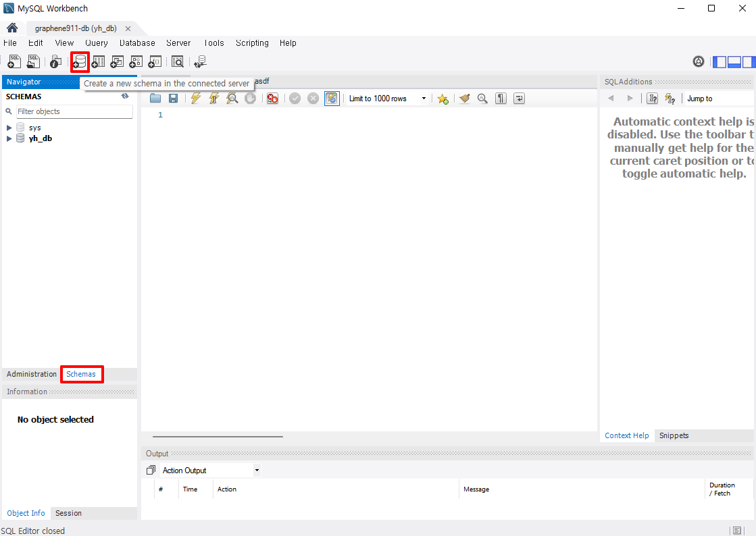The width and height of the screenshot is (756, 536).
Task: Copy output entries icon beside Action Output
Action: point(151,470)
